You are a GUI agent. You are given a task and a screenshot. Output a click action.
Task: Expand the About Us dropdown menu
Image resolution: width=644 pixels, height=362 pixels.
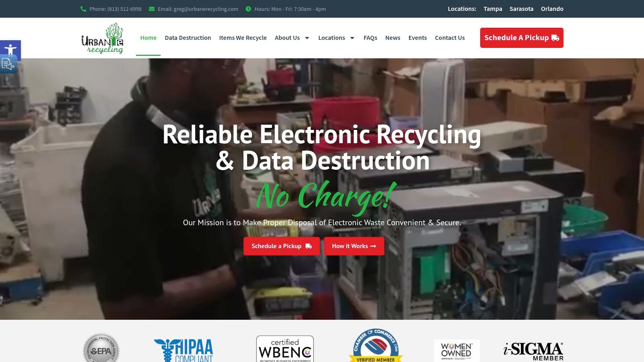[287, 38]
